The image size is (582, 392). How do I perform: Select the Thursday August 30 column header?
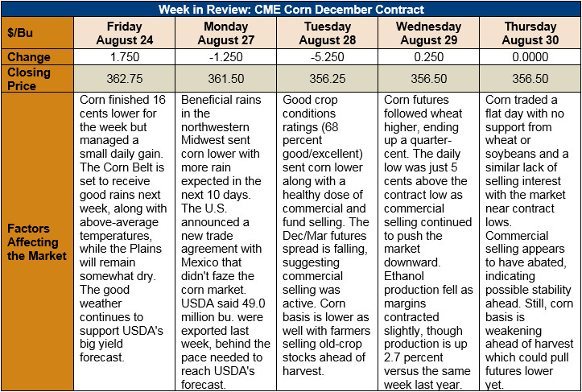(530, 33)
